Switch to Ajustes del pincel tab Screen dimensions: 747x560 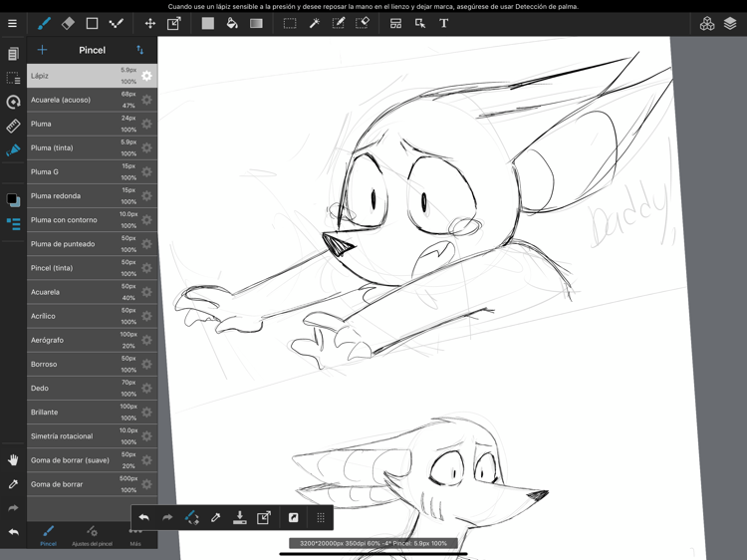click(x=92, y=536)
